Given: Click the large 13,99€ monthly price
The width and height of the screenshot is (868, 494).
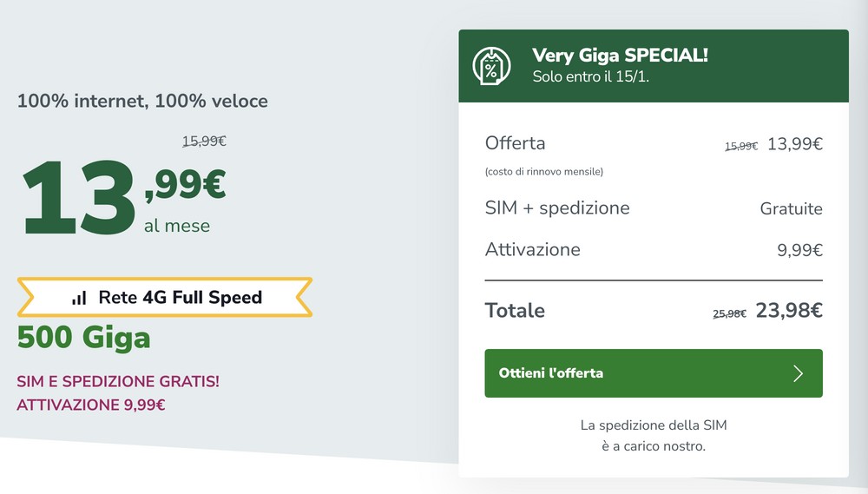Looking at the screenshot, I should point(123,197).
